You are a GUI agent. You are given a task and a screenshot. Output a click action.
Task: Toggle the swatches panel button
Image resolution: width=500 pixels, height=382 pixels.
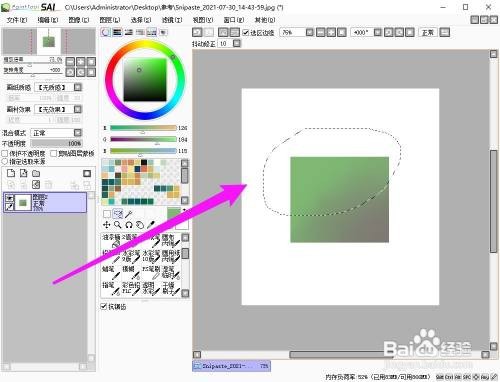click(x=151, y=32)
